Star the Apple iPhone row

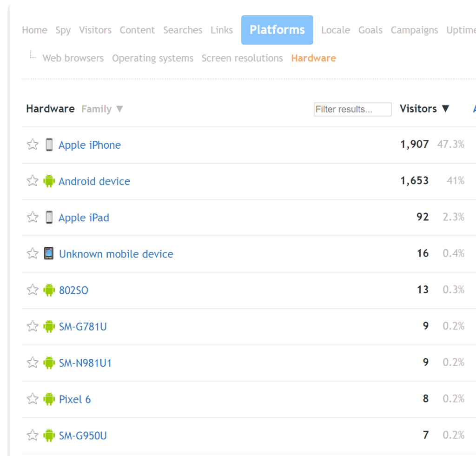(33, 145)
